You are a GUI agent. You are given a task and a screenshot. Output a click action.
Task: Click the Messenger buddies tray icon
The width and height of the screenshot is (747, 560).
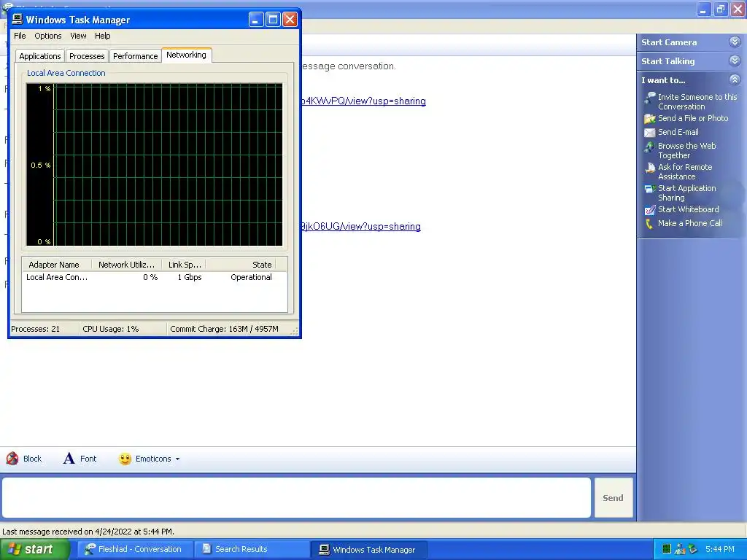(x=680, y=549)
